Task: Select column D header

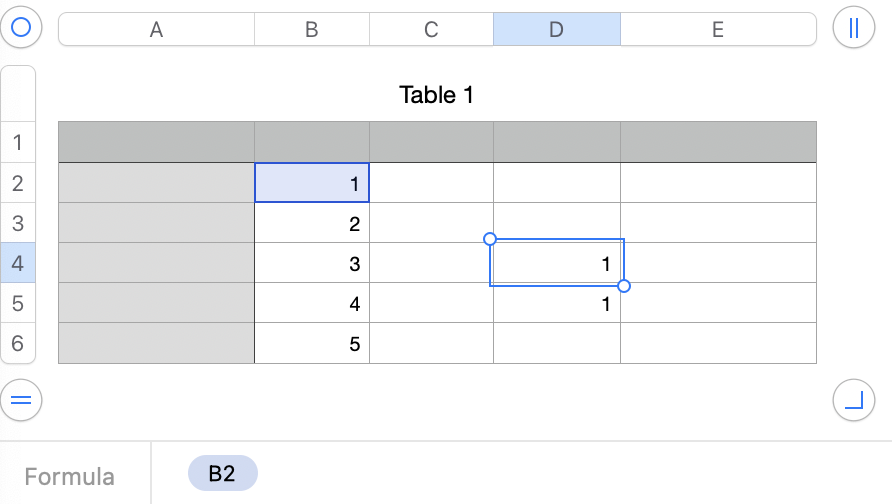Action: click(x=556, y=30)
